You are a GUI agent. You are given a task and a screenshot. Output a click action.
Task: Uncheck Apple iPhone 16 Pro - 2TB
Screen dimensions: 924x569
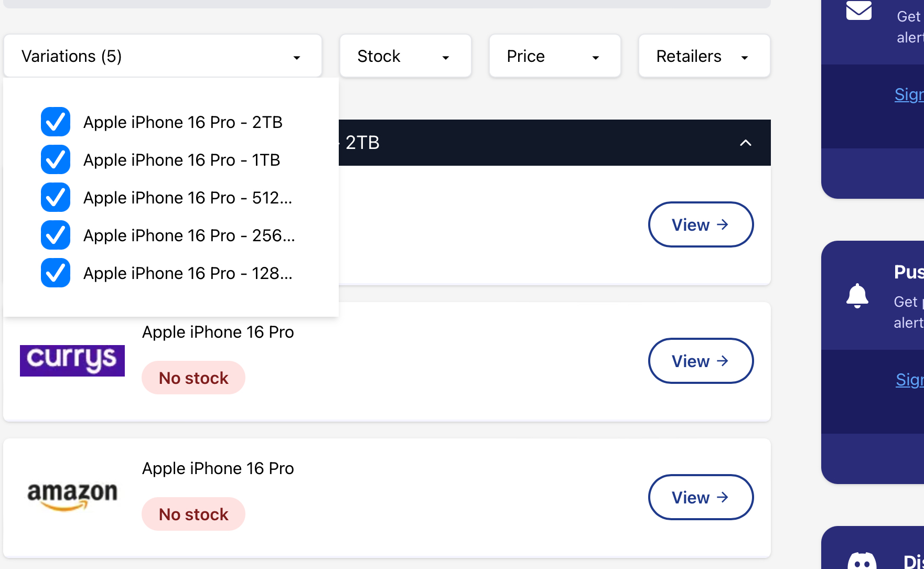click(x=56, y=122)
